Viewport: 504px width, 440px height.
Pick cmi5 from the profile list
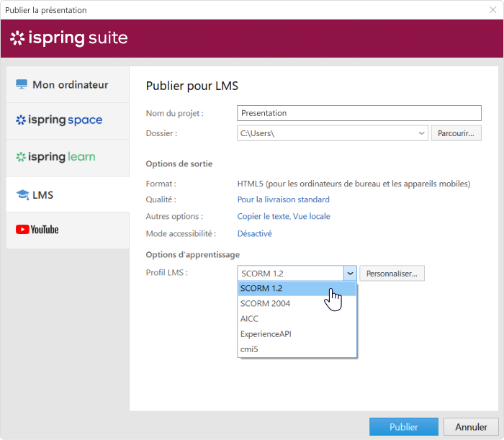(x=297, y=349)
